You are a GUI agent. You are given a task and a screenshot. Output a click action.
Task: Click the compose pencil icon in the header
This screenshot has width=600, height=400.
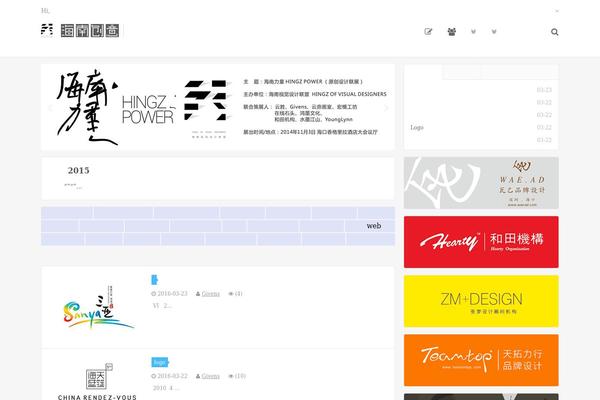coord(428,32)
